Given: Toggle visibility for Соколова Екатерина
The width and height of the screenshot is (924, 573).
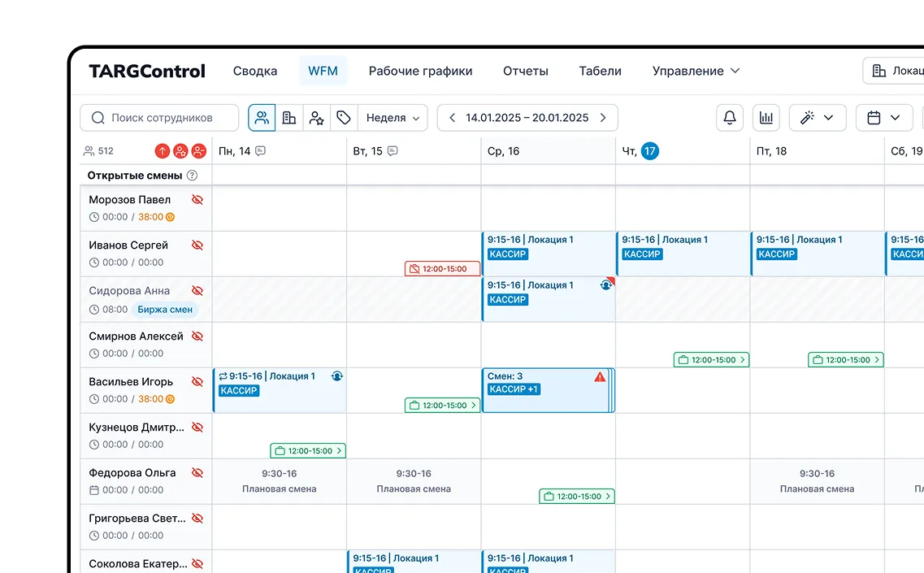Looking at the screenshot, I should pos(197,563).
